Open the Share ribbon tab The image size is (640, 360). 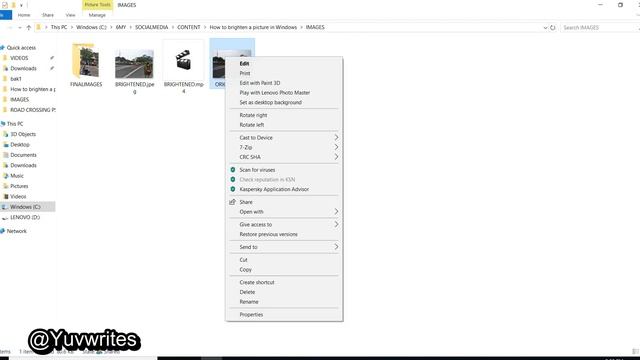coord(48,15)
